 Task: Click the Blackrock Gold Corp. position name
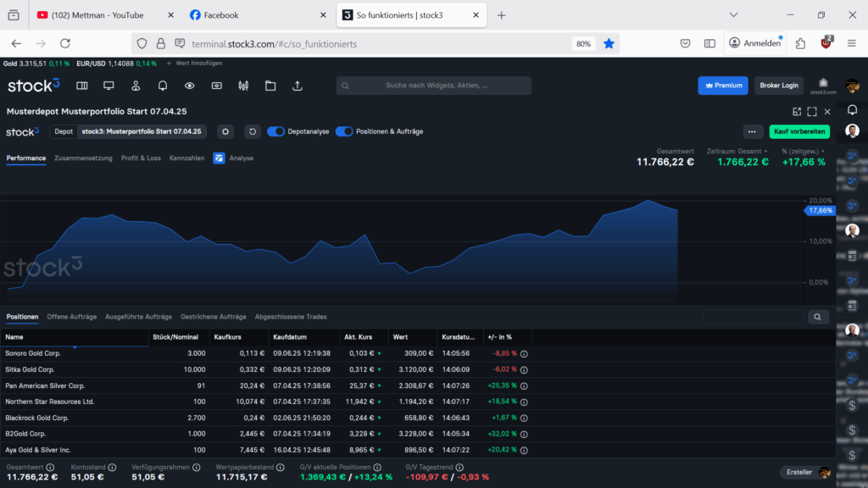click(x=37, y=419)
